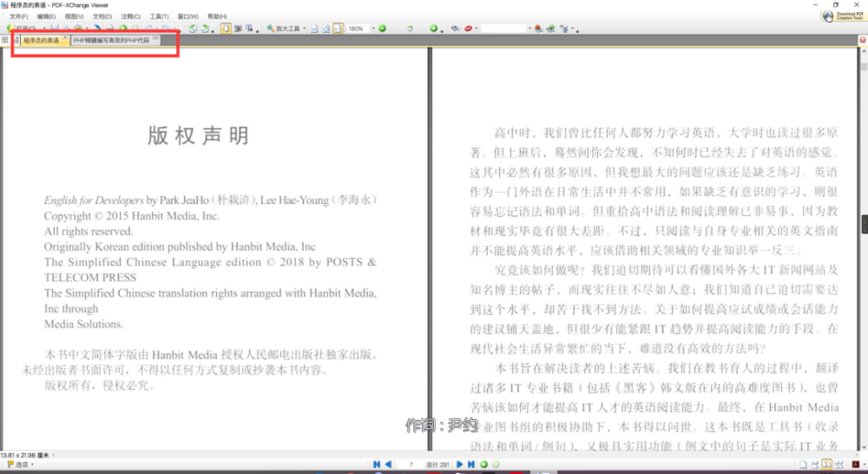
Task: Go to the previous page
Action: click(x=388, y=464)
